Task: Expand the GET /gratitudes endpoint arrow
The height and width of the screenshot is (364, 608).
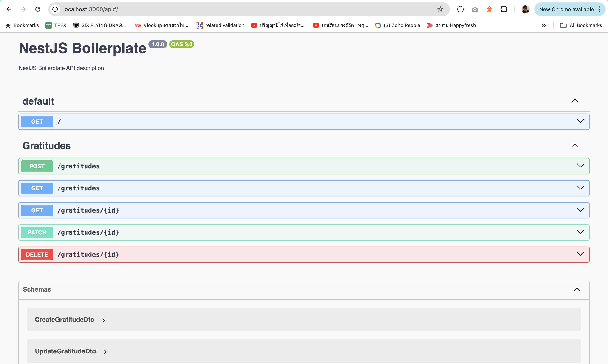Action: pyautogui.click(x=580, y=188)
